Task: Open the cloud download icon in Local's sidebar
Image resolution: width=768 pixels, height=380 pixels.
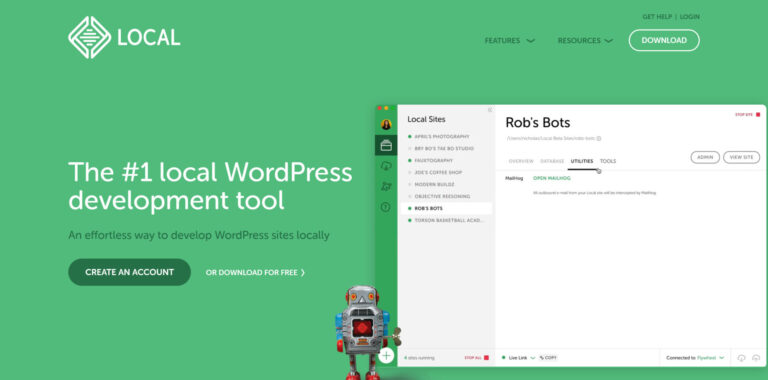Action: pos(386,166)
